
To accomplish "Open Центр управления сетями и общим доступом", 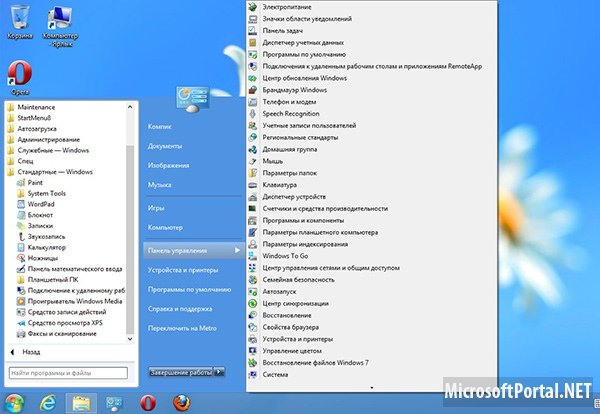I will (324, 268).
